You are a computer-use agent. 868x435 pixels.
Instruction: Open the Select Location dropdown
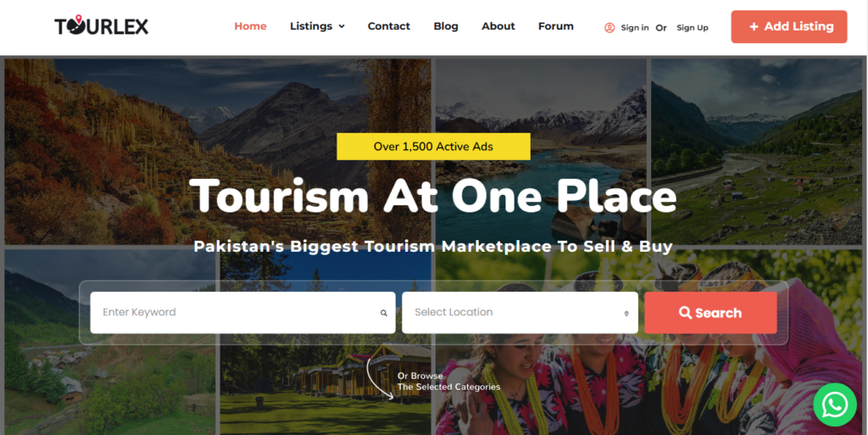pos(520,313)
